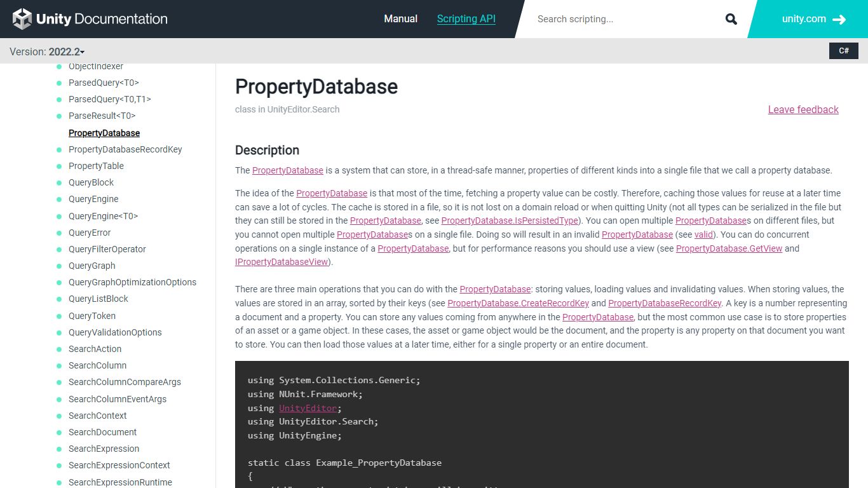The height and width of the screenshot is (488, 868).
Task: Open SearchExpression in the sidebar
Action: coord(104,449)
